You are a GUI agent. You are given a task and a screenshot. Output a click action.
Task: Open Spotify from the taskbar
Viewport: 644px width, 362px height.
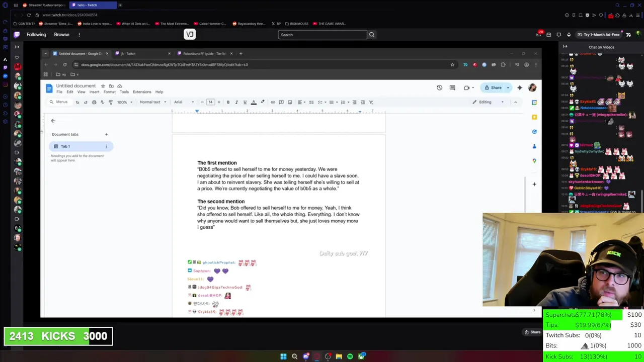pos(350,356)
